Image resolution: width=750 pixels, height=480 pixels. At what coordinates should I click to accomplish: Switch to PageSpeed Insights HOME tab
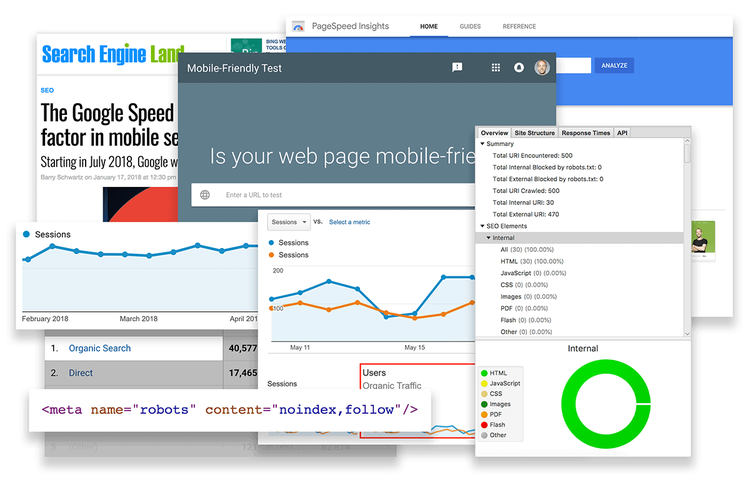pos(429,26)
